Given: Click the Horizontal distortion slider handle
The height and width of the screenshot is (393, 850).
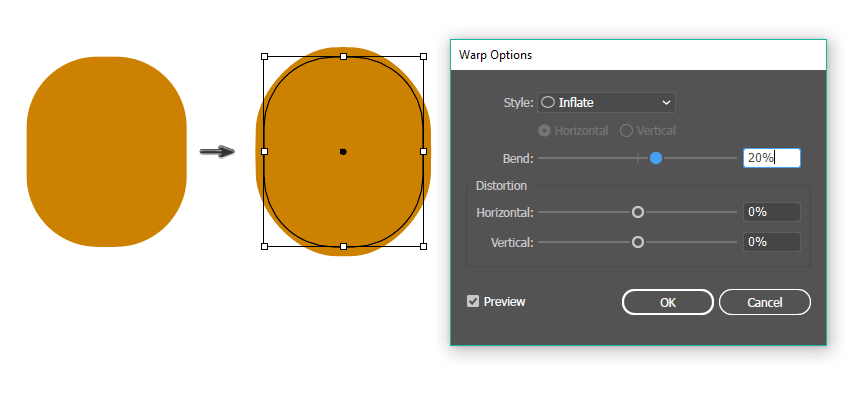Looking at the screenshot, I should point(638,212).
